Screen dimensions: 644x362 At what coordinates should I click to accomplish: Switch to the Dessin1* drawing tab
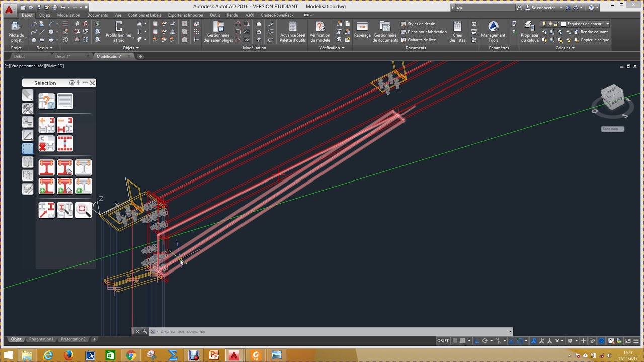63,56
